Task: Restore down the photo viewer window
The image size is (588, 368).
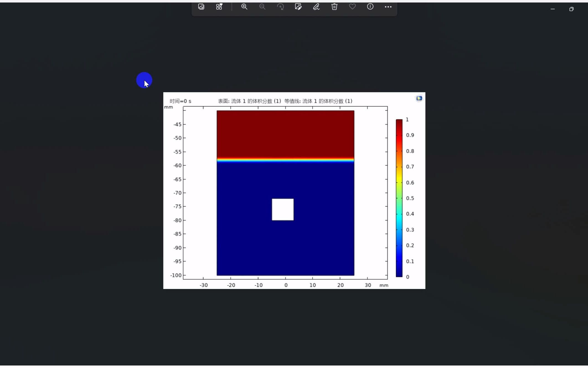Action: tap(571, 9)
